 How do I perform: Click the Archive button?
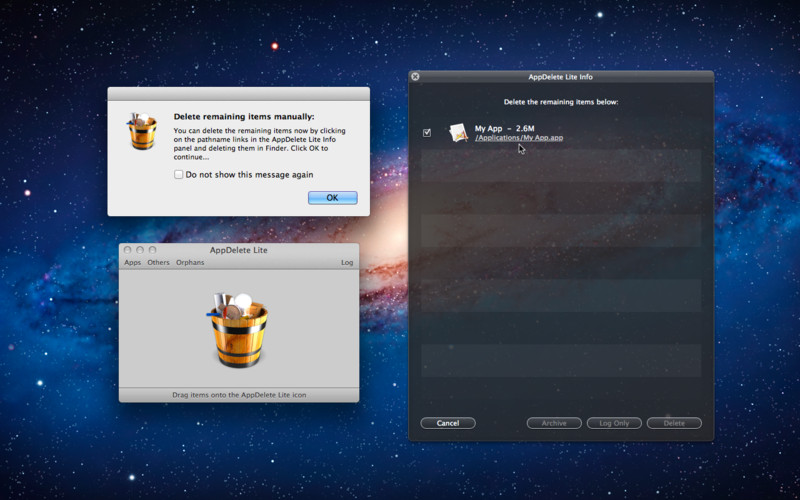[x=554, y=423]
